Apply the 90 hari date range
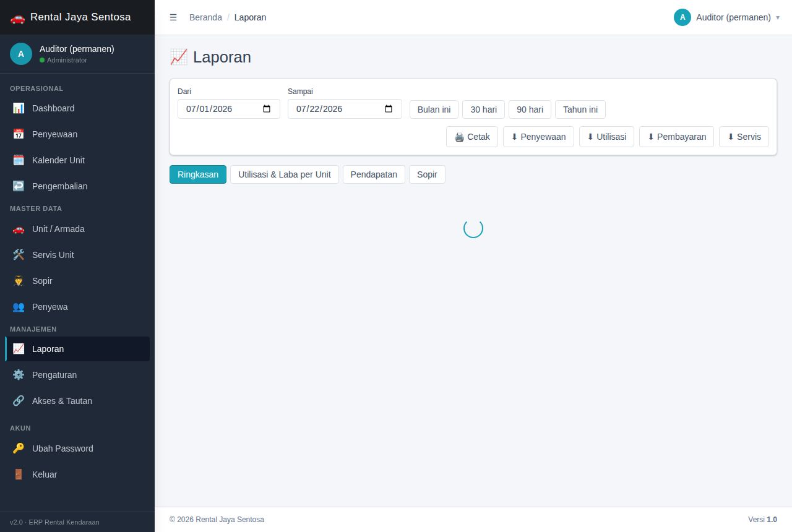This screenshot has height=532, width=792. [530, 109]
